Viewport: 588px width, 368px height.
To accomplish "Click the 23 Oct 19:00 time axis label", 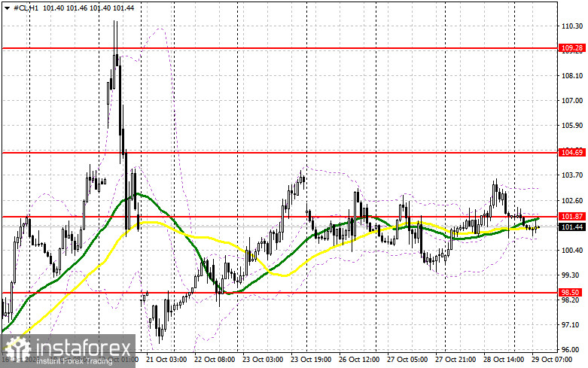I will point(311,360).
